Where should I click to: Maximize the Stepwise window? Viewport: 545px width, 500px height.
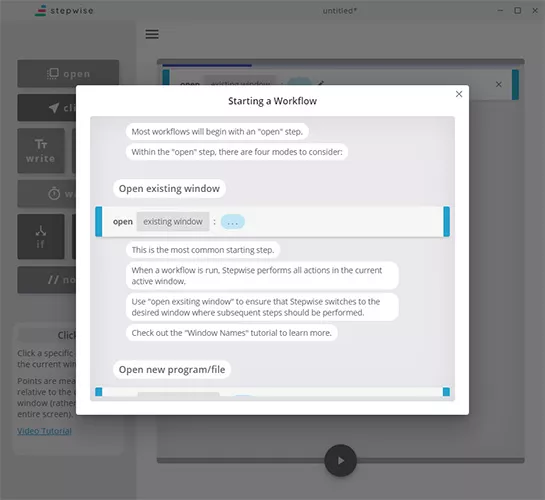point(518,10)
